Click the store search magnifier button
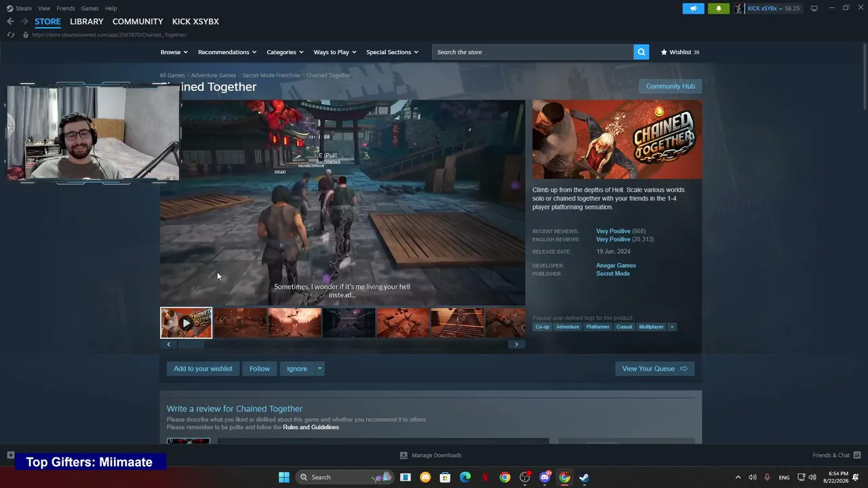The image size is (868, 488). pos(641,52)
